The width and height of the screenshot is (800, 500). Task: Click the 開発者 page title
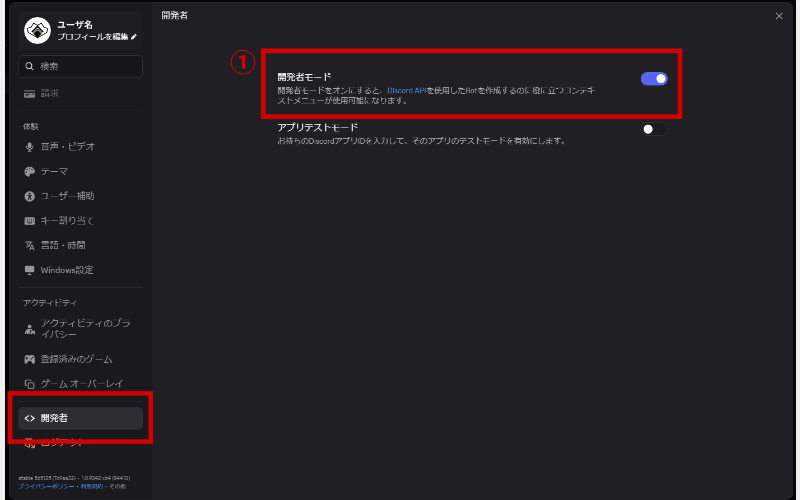coord(174,15)
